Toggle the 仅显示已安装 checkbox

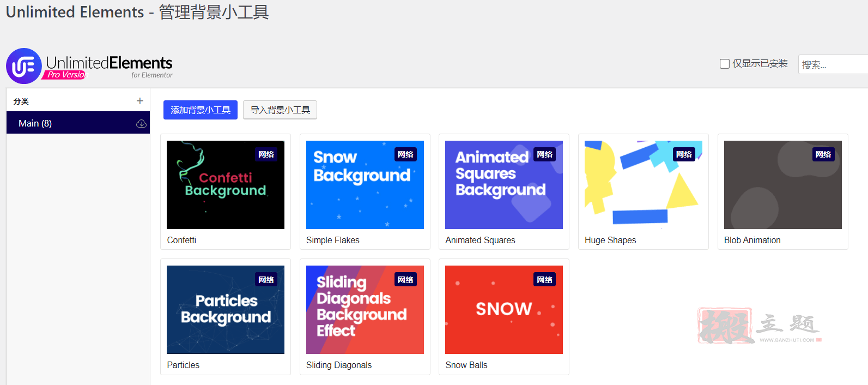(725, 64)
